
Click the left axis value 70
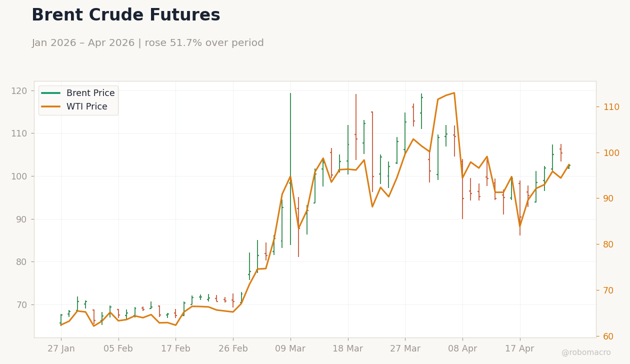click(x=21, y=305)
